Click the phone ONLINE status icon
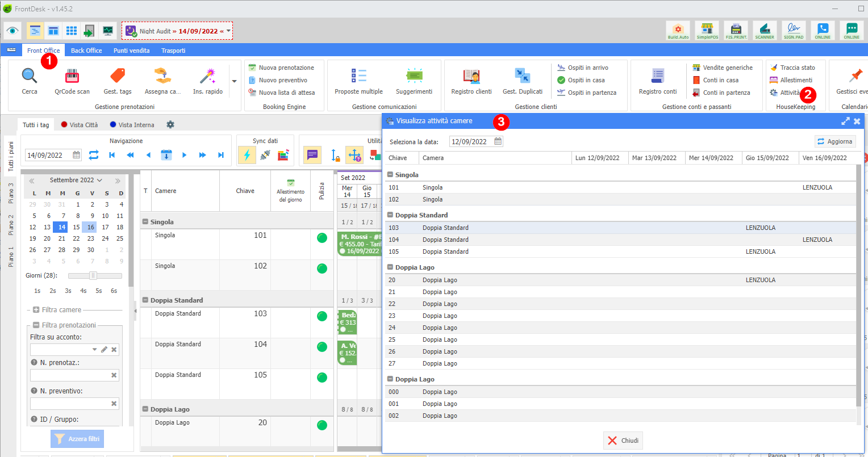This screenshot has width=868, height=457. tap(823, 31)
